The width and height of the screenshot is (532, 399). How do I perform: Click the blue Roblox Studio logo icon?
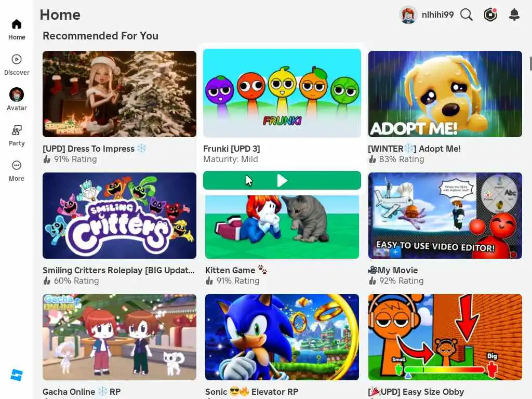pyautogui.click(x=17, y=375)
